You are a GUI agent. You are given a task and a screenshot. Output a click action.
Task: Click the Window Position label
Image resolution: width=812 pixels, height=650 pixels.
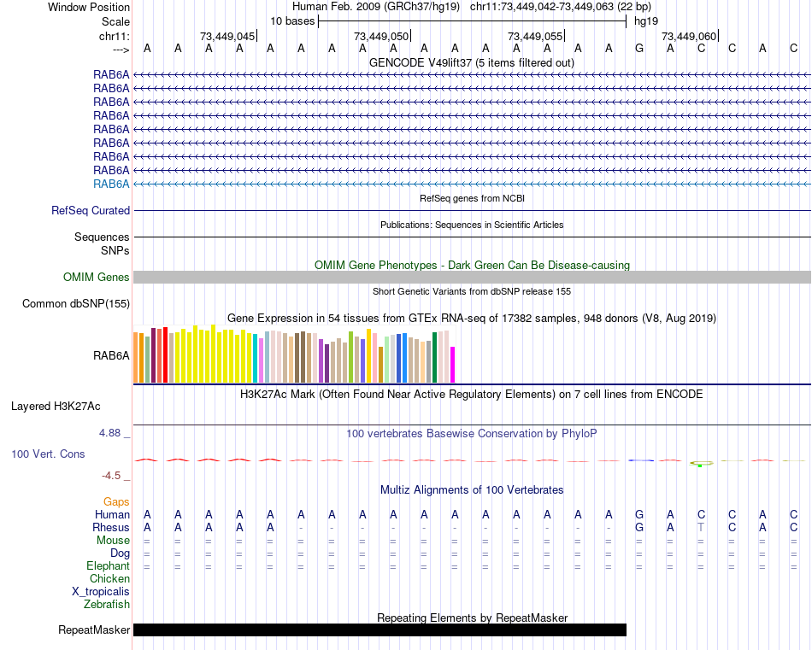click(x=89, y=7)
